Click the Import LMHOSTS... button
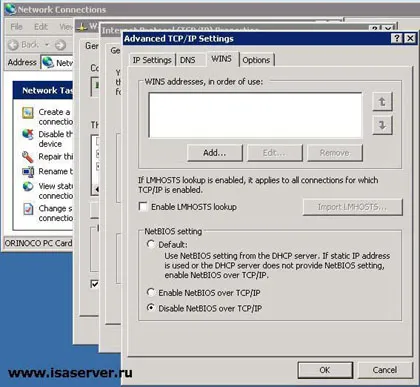 pos(353,207)
